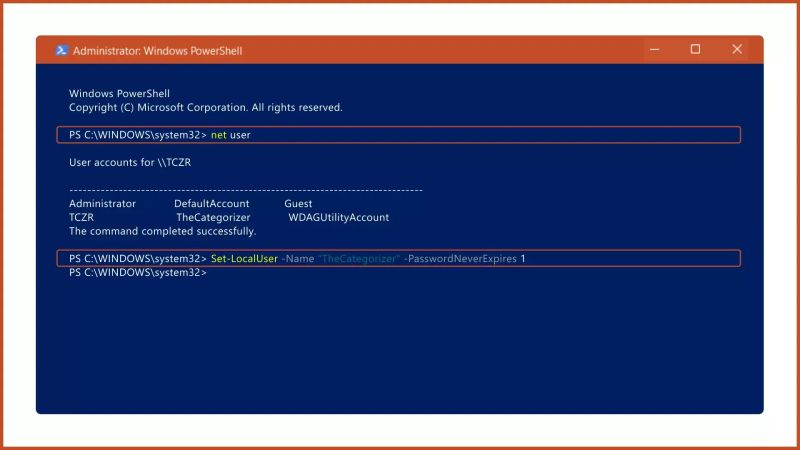Image resolution: width=800 pixels, height=450 pixels.
Task: Click 'User accounts for \\TCZR' line
Action: point(130,162)
